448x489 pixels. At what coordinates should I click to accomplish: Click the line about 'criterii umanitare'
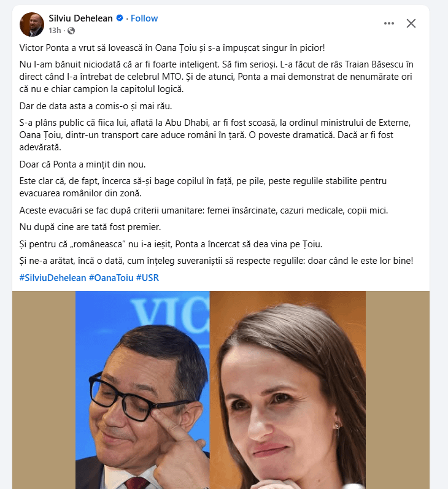click(x=204, y=210)
